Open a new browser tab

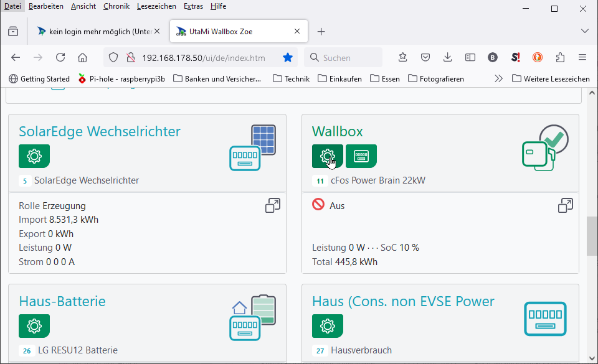(x=321, y=31)
